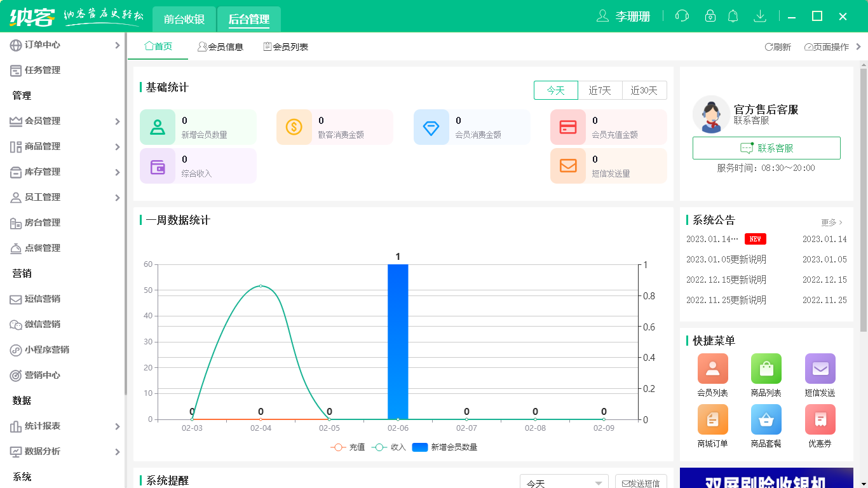Switch to 前台收银 in the top menu

(x=182, y=19)
